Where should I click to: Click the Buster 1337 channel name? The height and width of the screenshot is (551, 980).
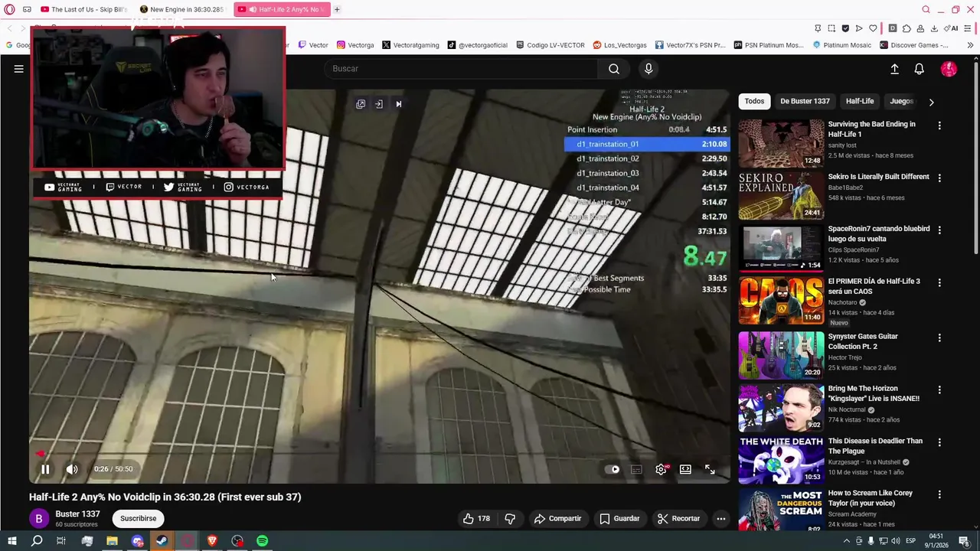click(x=77, y=514)
